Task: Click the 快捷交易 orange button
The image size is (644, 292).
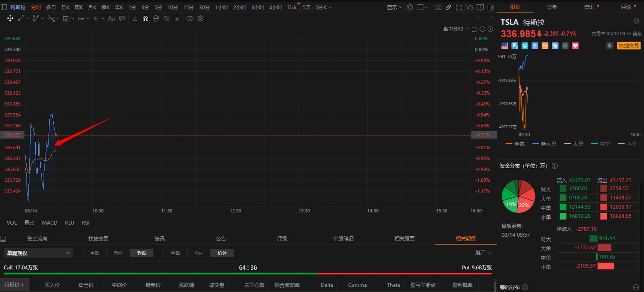Action: click(629, 45)
